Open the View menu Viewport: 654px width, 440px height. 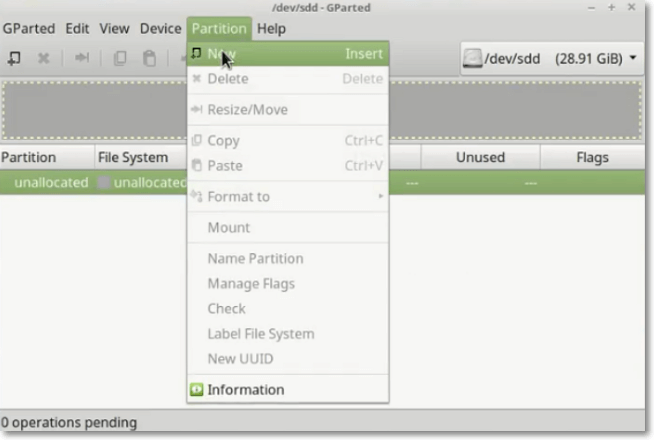[114, 29]
